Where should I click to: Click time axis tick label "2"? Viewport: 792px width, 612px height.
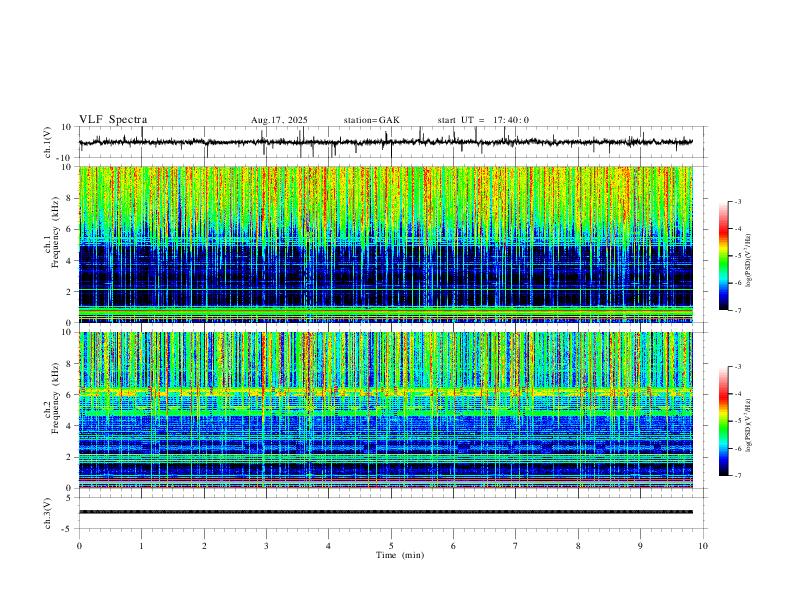tap(204, 546)
